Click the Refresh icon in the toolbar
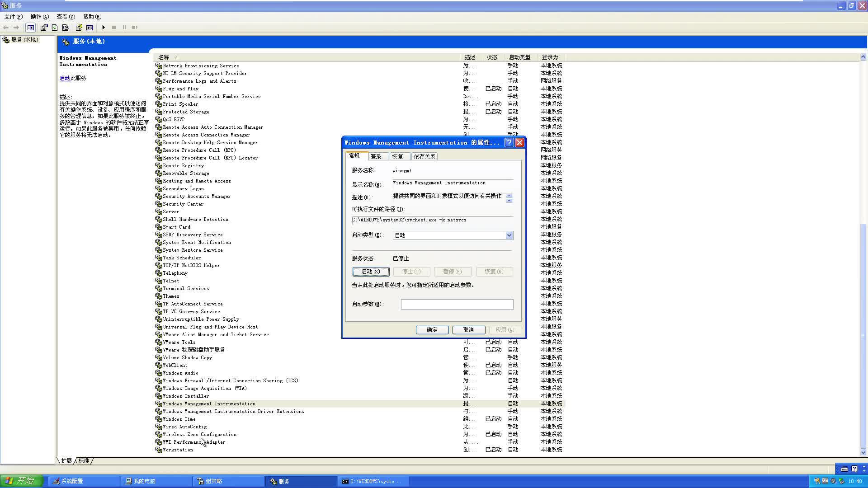Viewport: 868px width, 488px height. 54,28
